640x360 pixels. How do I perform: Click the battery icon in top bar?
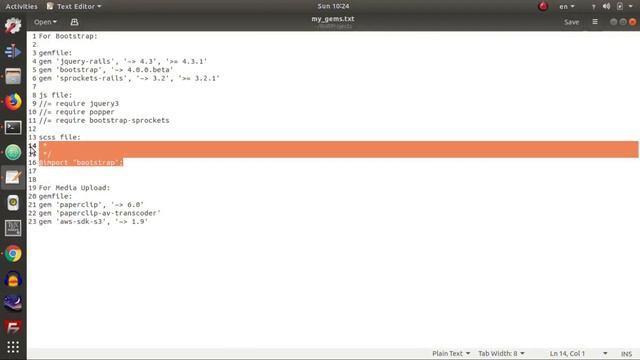coord(620,6)
